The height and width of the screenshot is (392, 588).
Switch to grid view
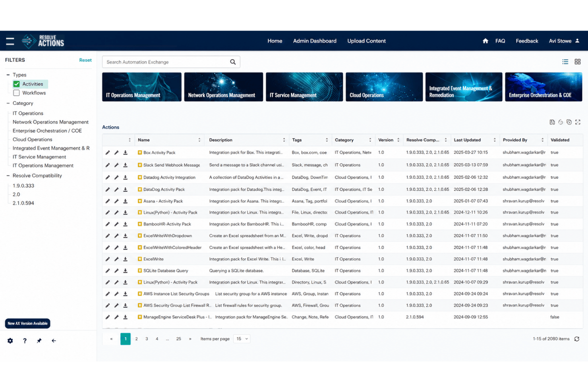(578, 62)
